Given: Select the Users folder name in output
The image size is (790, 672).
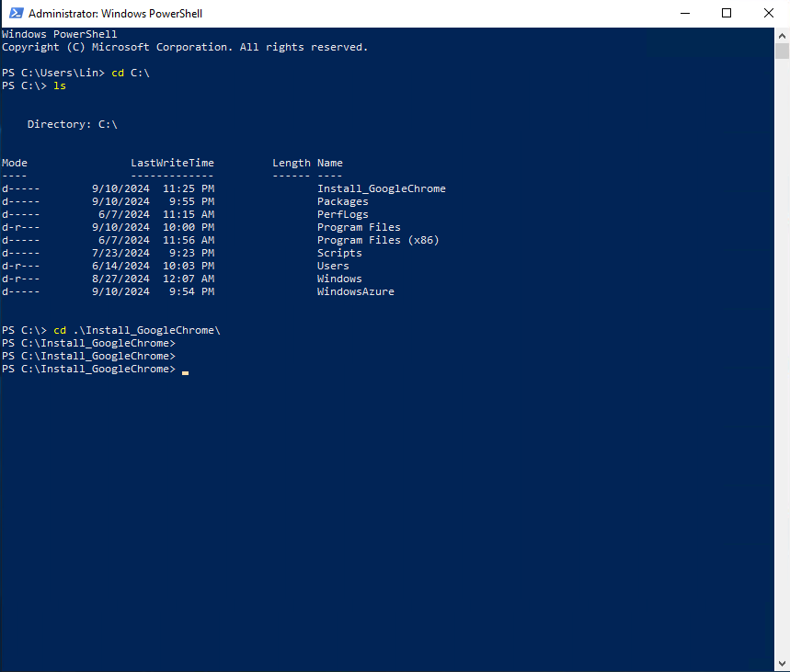Looking at the screenshot, I should click(x=332, y=265).
